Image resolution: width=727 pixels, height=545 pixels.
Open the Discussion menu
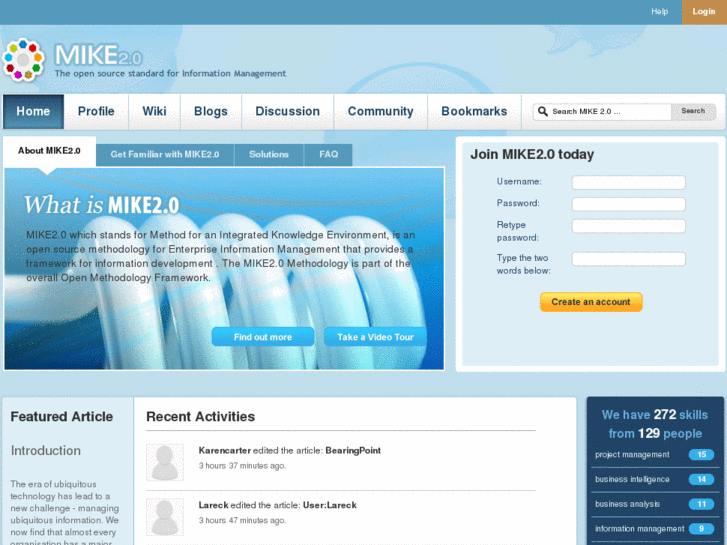pyautogui.click(x=287, y=112)
